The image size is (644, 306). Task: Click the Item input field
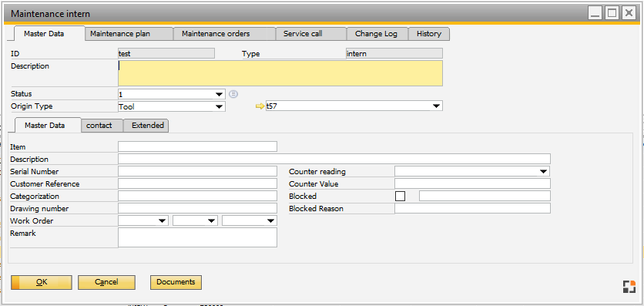[197, 146]
